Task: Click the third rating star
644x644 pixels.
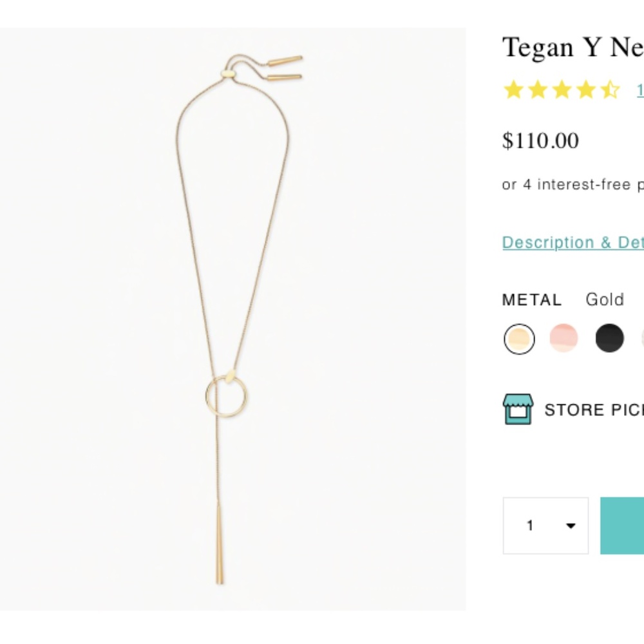Action: (560, 91)
